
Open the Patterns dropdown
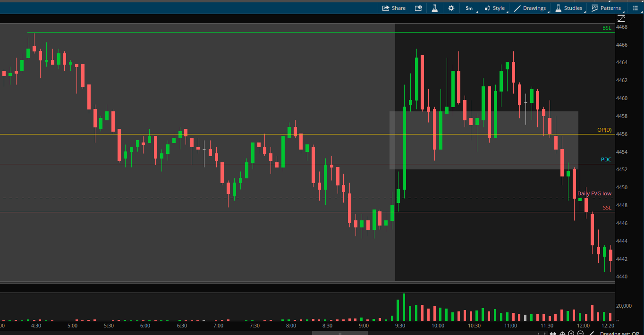pyautogui.click(x=607, y=8)
